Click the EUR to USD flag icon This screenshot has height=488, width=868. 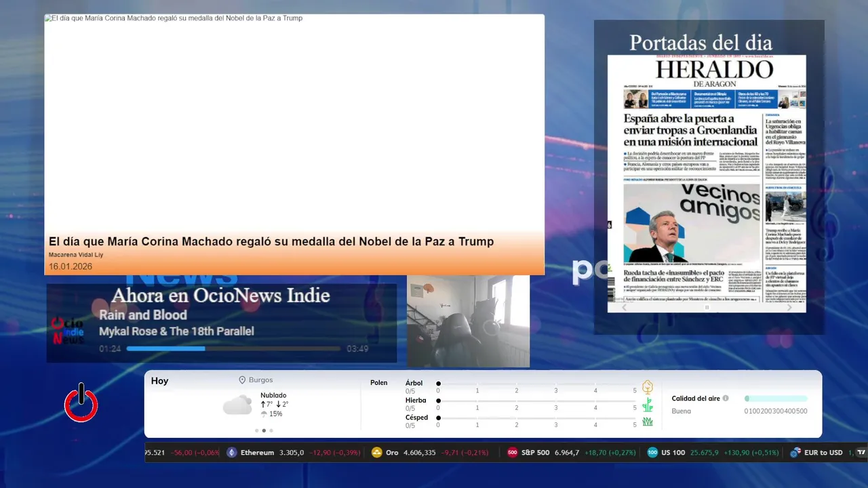pos(795,453)
